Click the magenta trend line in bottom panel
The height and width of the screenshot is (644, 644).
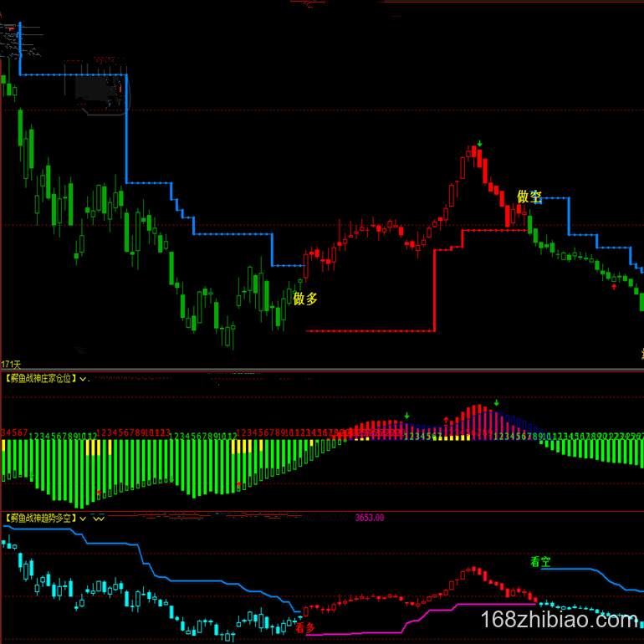click(485, 604)
